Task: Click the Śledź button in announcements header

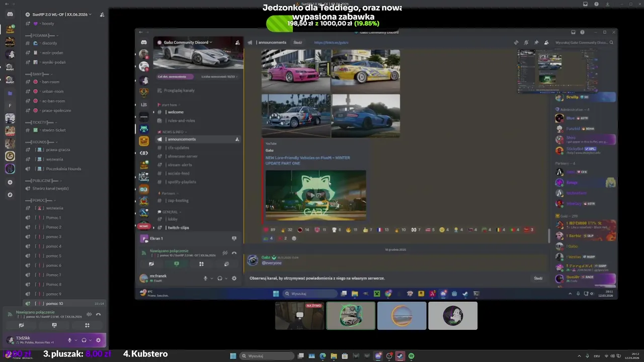Action: pyautogui.click(x=298, y=43)
